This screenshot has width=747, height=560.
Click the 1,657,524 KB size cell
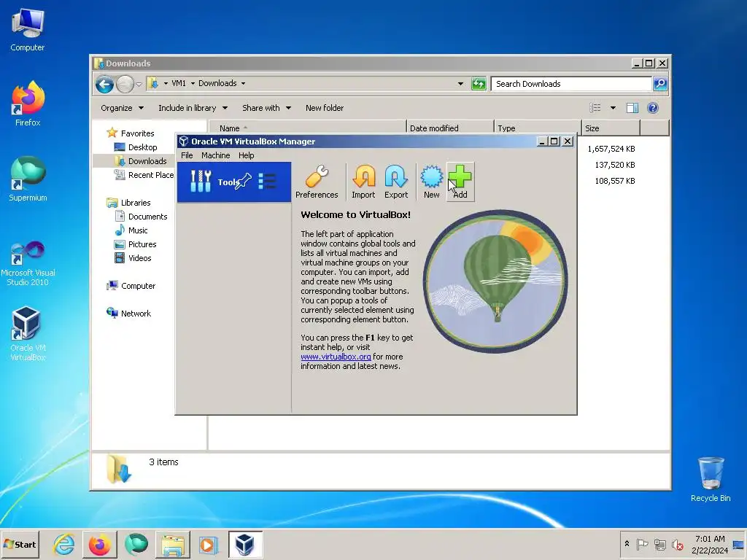[611, 149]
